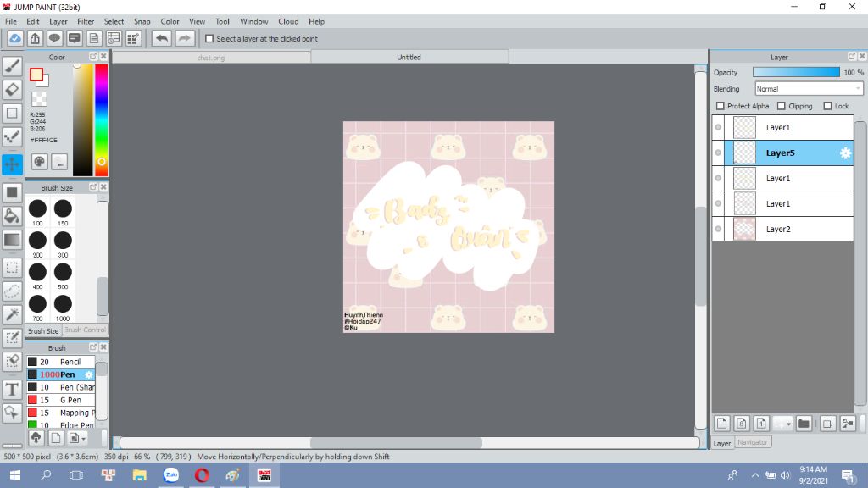
Task: Select the Select Pen tool
Action: tap(12, 338)
